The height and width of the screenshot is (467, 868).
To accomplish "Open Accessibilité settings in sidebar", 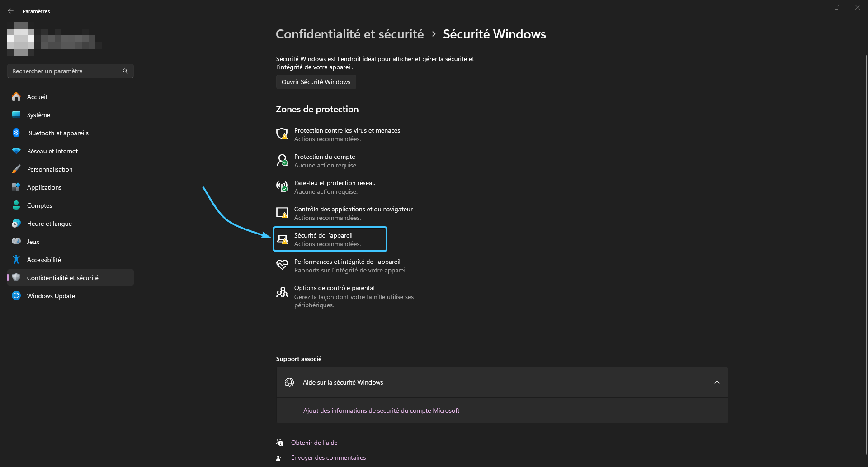I will pyautogui.click(x=71, y=260).
